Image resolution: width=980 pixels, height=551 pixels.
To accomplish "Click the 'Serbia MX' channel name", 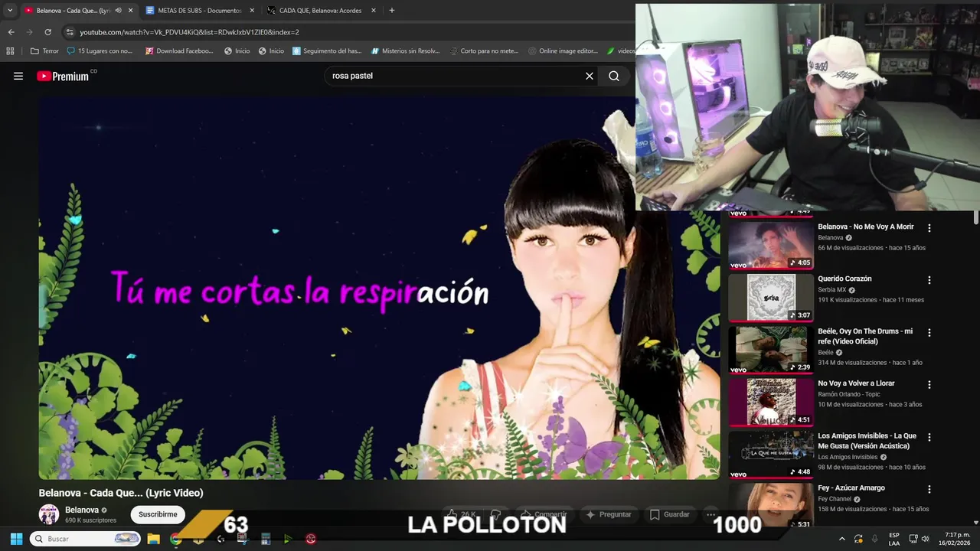I will (831, 290).
